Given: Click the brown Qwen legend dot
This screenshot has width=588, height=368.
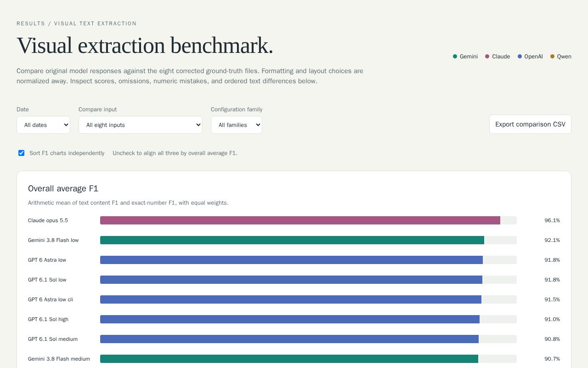Looking at the screenshot, I should coord(553,57).
